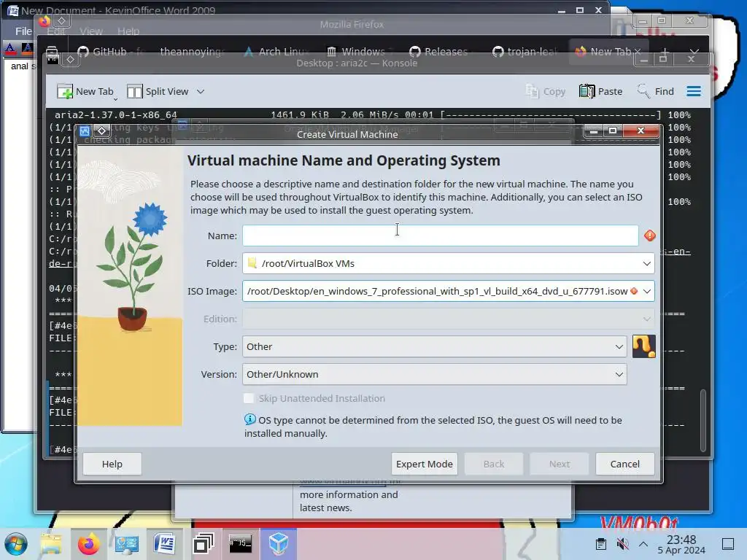This screenshot has height=560, width=747.
Task: Click the Name input field
Action: (x=440, y=236)
